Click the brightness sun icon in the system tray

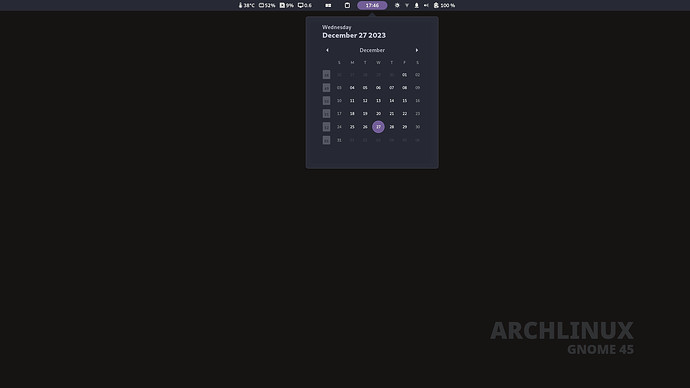pyautogui.click(x=397, y=5)
